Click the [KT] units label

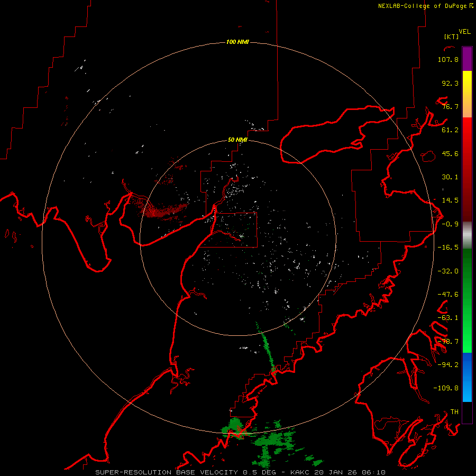(x=452, y=36)
